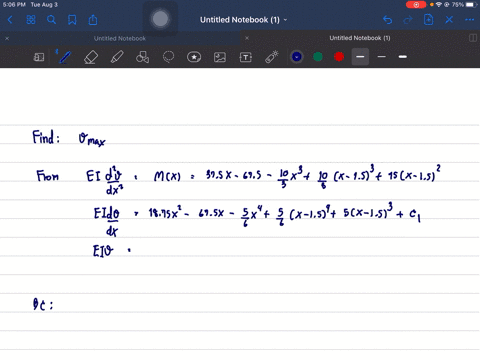Select the Laser pointer tool
480x360 pixels.
pos(272,57)
